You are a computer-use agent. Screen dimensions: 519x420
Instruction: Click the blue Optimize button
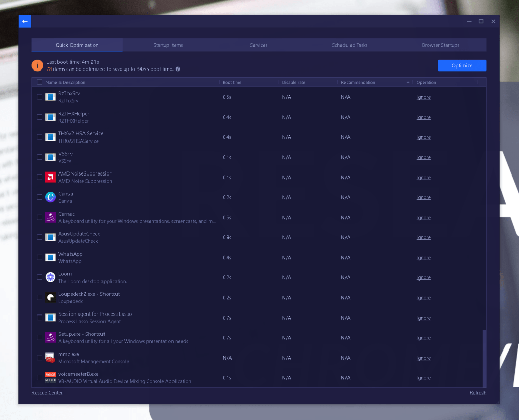pos(462,65)
